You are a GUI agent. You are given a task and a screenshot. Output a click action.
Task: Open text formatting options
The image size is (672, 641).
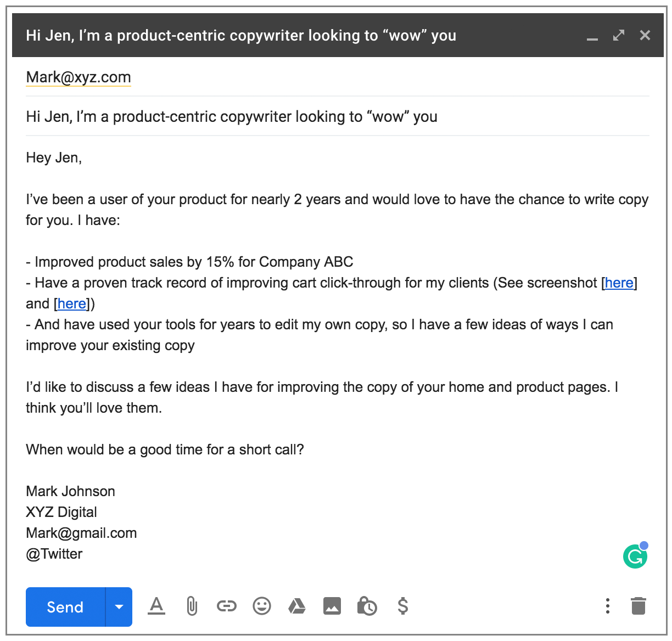(156, 606)
